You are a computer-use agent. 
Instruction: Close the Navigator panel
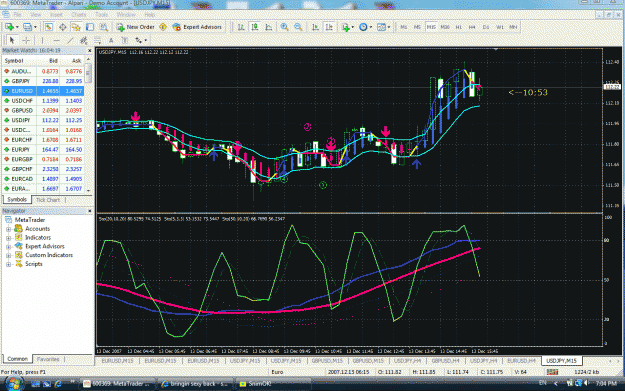pyautogui.click(x=89, y=211)
